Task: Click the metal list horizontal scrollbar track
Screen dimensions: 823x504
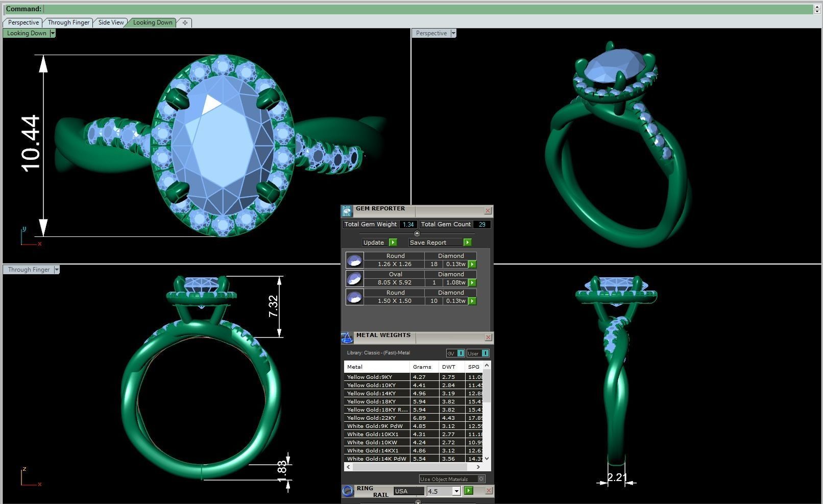Action: [409, 467]
